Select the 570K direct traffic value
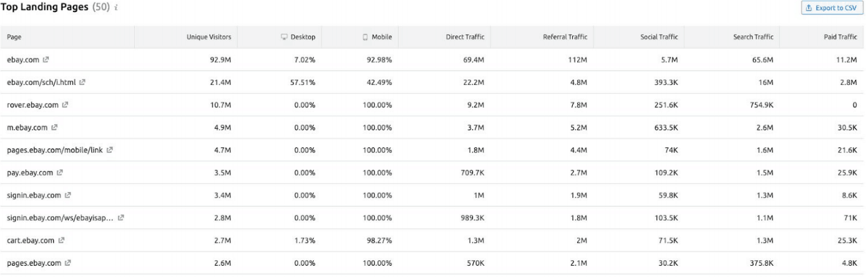 tap(475, 263)
